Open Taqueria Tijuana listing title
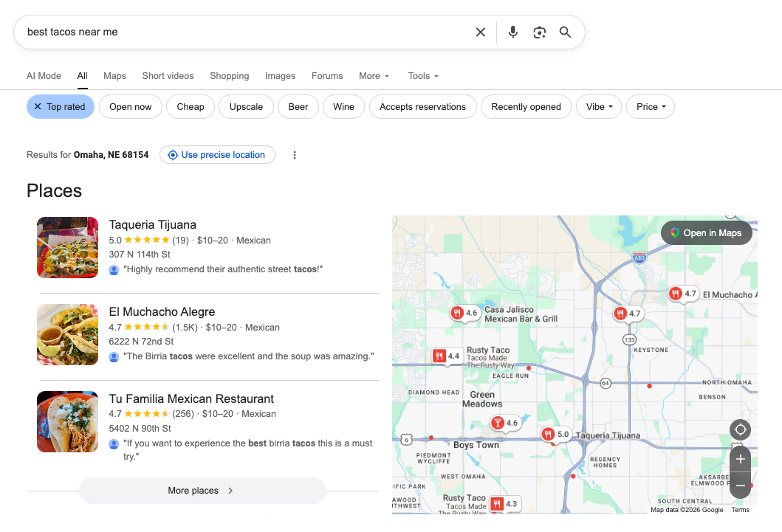Screen dimensions: 782x532 [x=153, y=224]
